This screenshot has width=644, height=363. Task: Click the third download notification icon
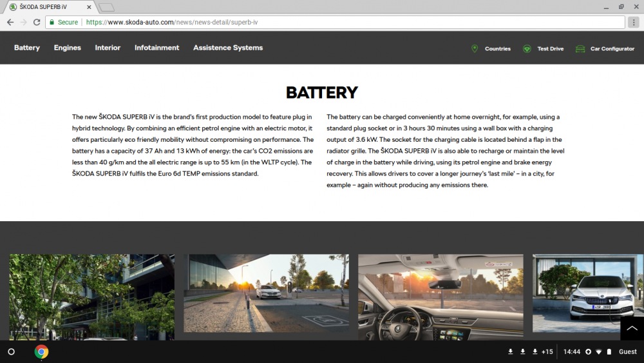535,351
